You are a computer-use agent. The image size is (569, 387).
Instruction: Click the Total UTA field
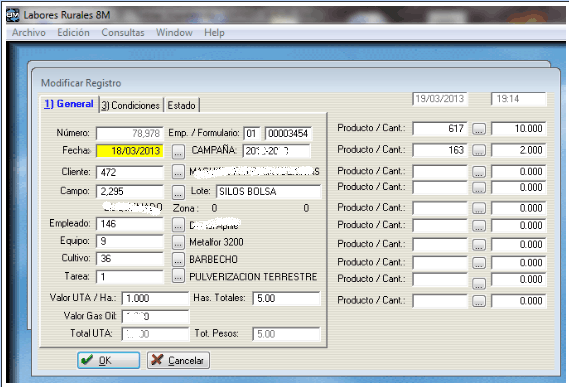coord(155,334)
